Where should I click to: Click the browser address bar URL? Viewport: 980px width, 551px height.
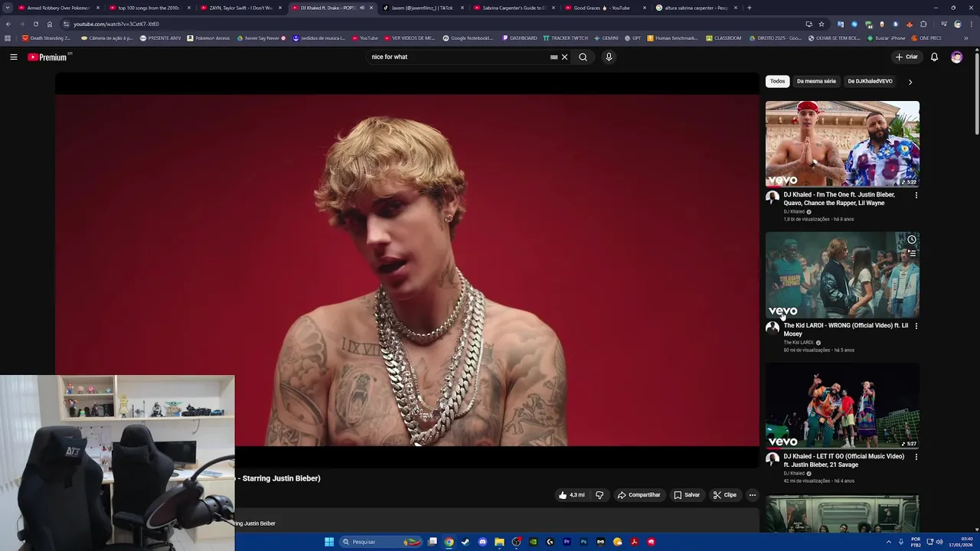coord(116,24)
